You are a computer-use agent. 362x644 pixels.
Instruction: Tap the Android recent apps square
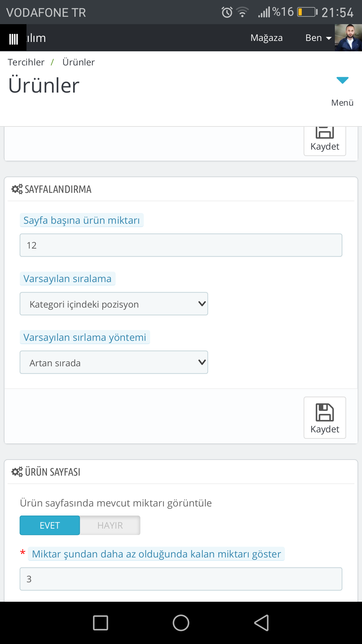101,623
